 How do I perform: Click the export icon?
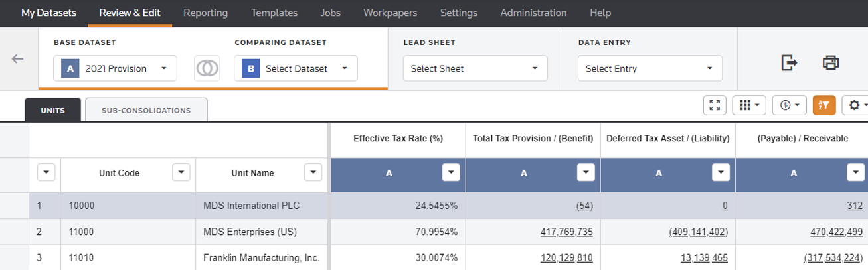789,63
